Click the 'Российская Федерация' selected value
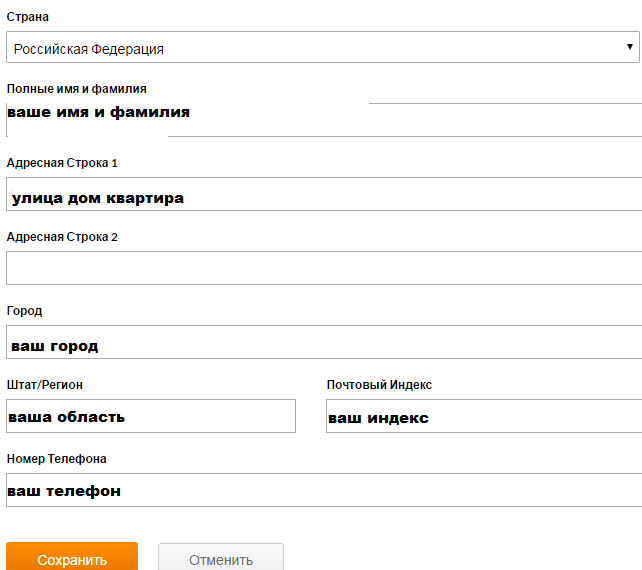This screenshot has width=642, height=570. 89,48
